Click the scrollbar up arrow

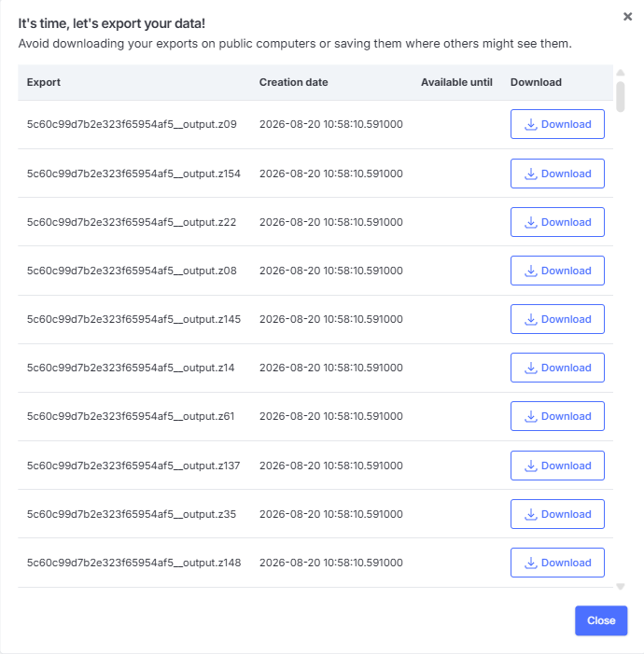621,73
